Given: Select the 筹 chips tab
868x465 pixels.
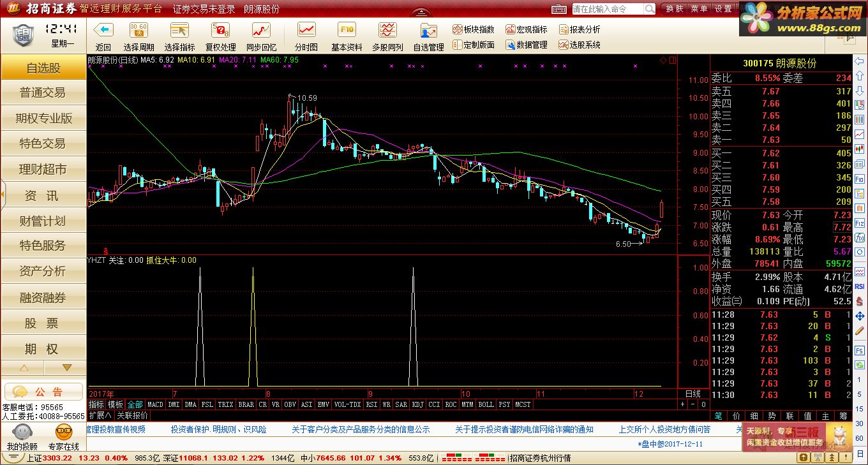Looking at the screenshot, I should point(844,416).
